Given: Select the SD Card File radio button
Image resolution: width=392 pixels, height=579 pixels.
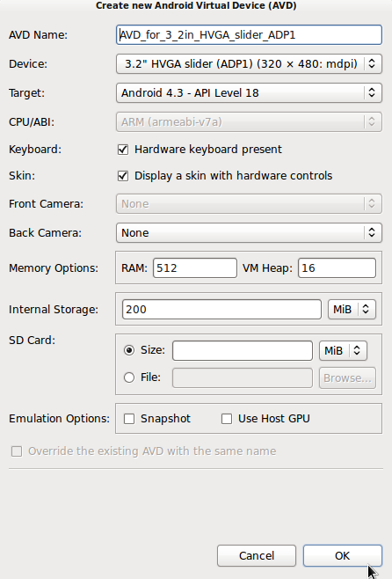Looking at the screenshot, I should [x=129, y=377].
